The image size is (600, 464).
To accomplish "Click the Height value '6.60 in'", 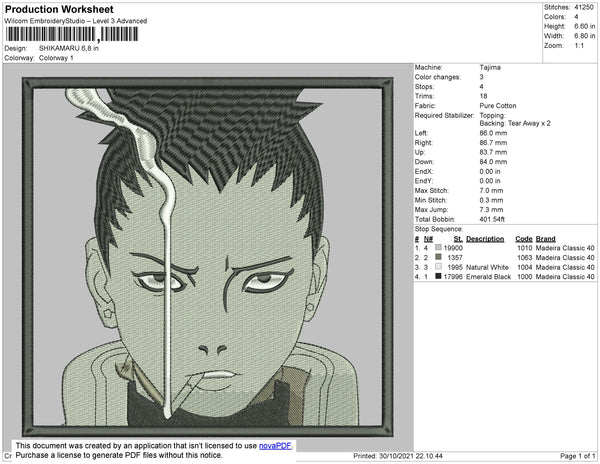I will [585, 26].
